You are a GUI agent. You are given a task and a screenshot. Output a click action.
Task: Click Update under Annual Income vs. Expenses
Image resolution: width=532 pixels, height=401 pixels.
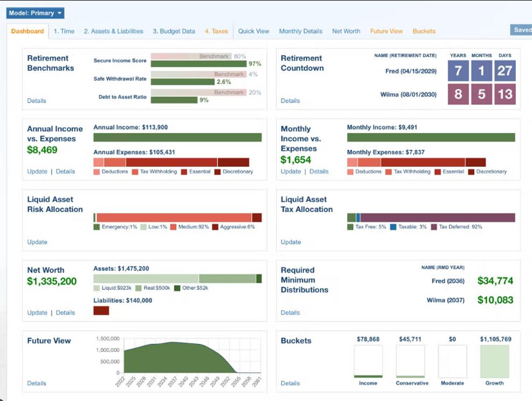pyautogui.click(x=37, y=171)
